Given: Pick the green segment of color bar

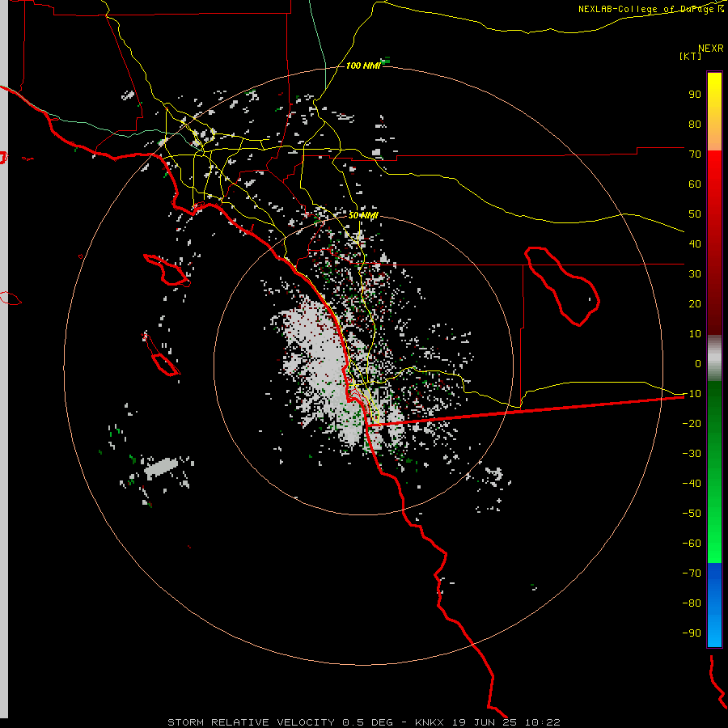Looking at the screenshot, I should 714,472.
